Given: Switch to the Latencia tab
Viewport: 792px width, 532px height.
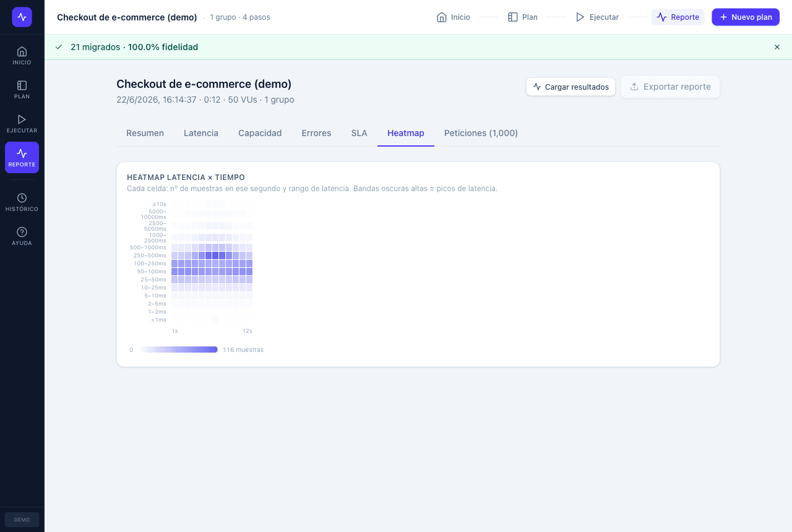Looking at the screenshot, I should point(201,133).
